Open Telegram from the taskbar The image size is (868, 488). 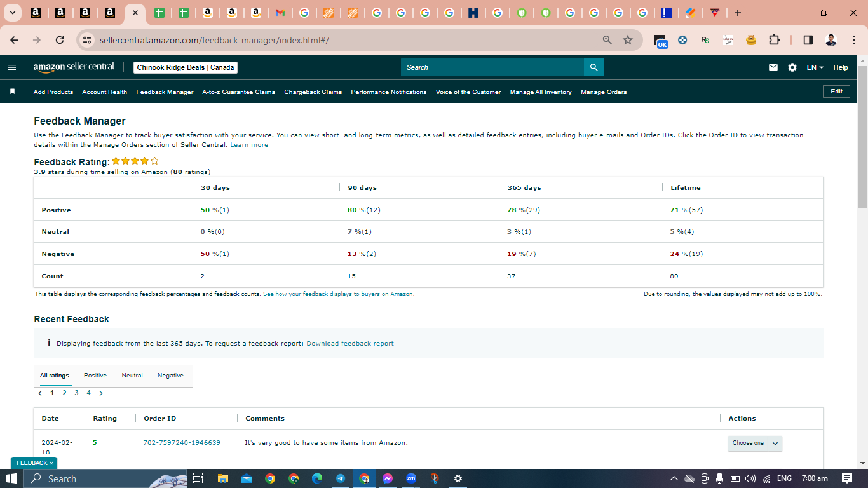[341, 478]
